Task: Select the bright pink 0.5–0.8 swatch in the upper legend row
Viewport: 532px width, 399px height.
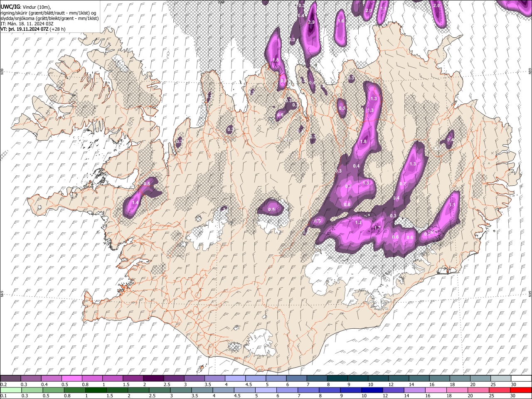Action: pyautogui.click(x=72, y=379)
